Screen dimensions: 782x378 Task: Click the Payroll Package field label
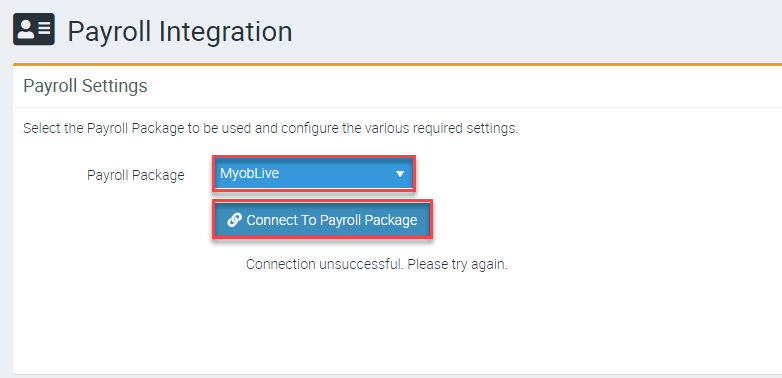pyautogui.click(x=136, y=175)
